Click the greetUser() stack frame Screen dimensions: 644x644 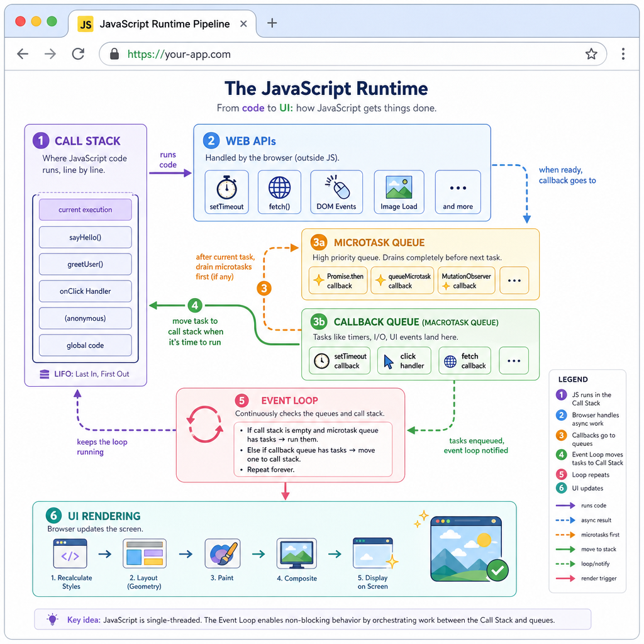coord(86,264)
